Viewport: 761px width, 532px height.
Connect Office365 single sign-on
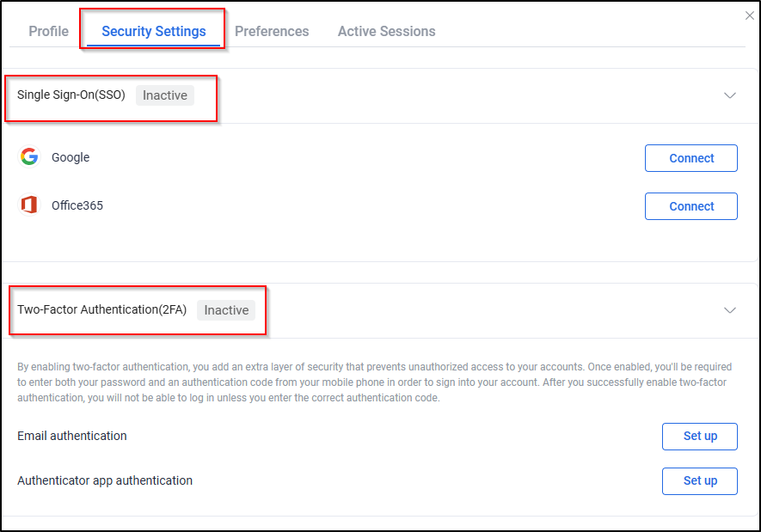coord(691,206)
